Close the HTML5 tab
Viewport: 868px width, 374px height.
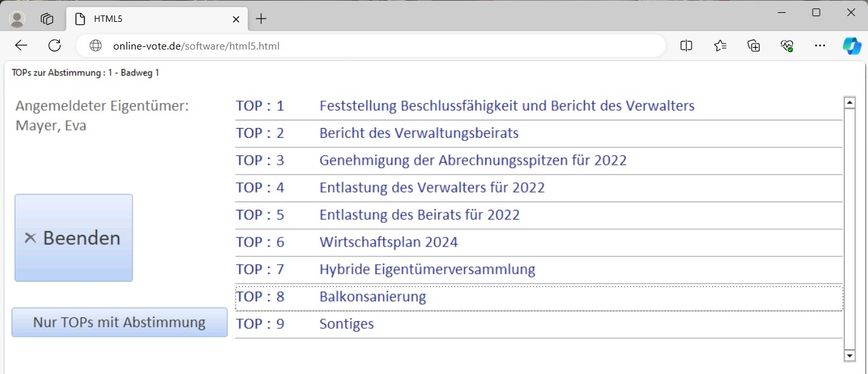click(236, 19)
